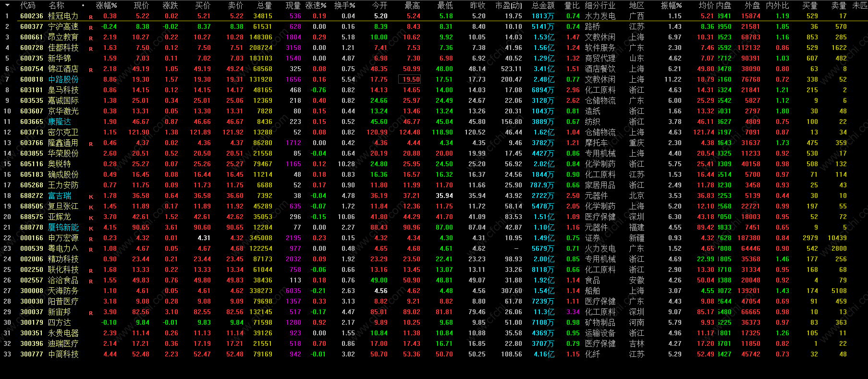Open stock 京华激光

coord(63,111)
